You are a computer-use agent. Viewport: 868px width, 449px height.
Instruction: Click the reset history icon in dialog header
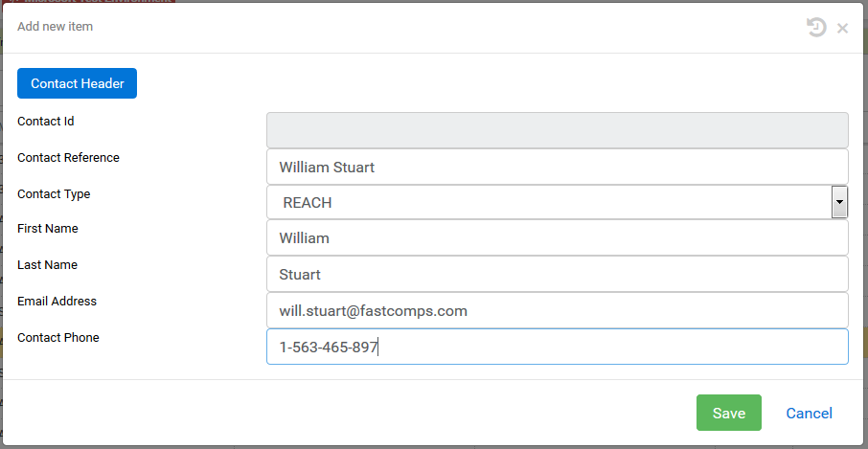[x=816, y=28]
